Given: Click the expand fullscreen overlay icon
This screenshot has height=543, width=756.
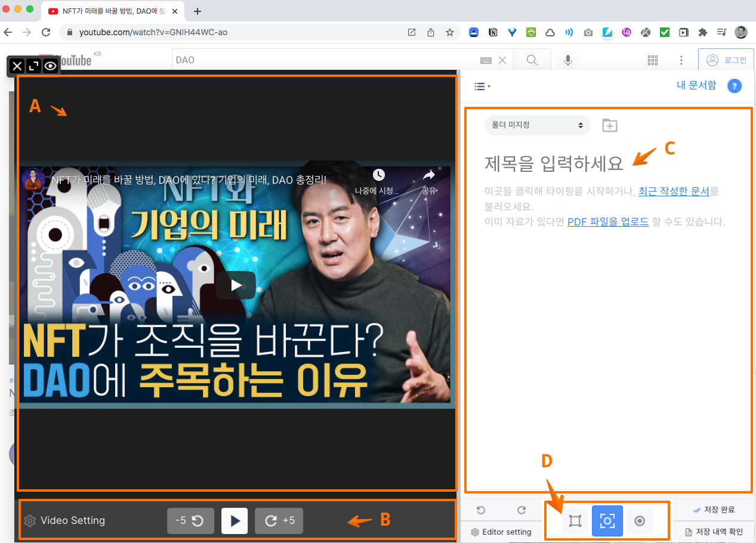Looking at the screenshot, I should 34,66.
